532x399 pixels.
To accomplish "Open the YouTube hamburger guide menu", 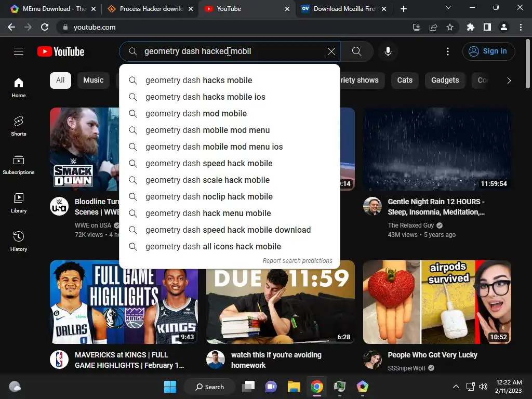I will point(19,51).
